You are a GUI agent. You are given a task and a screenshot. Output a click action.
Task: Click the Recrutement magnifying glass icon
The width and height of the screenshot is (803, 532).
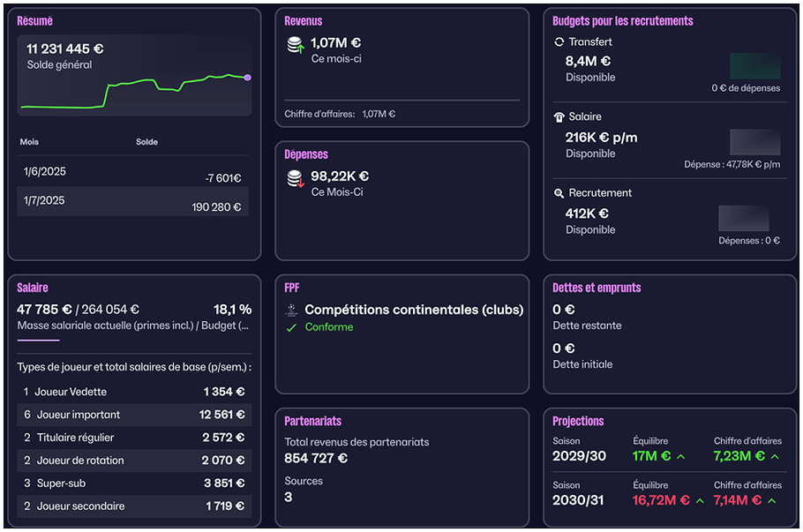click(559, 193)
